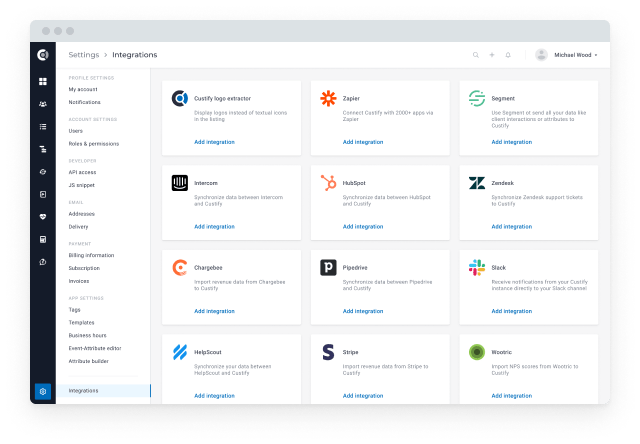The image size is (640, 444).
Task: Open Notifications settings
Action: pos(84,102)
